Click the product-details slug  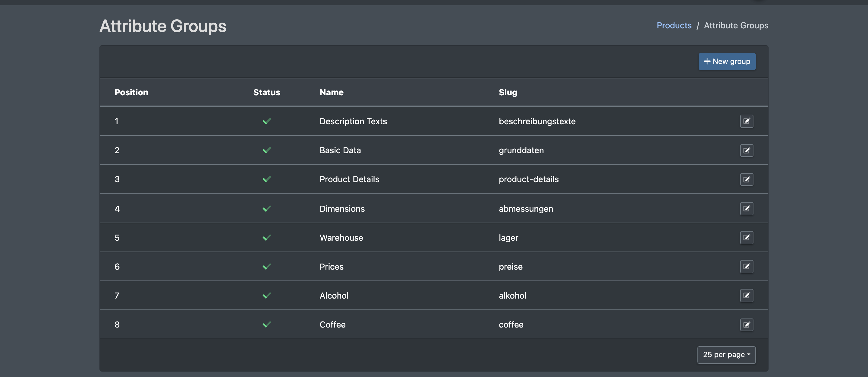tap(528, 179)
